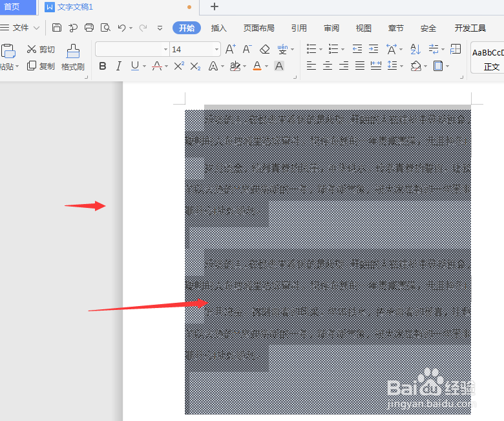This screenshot has width=504, height=421.
Task: Click the Print icon
Action: (89, 28)
